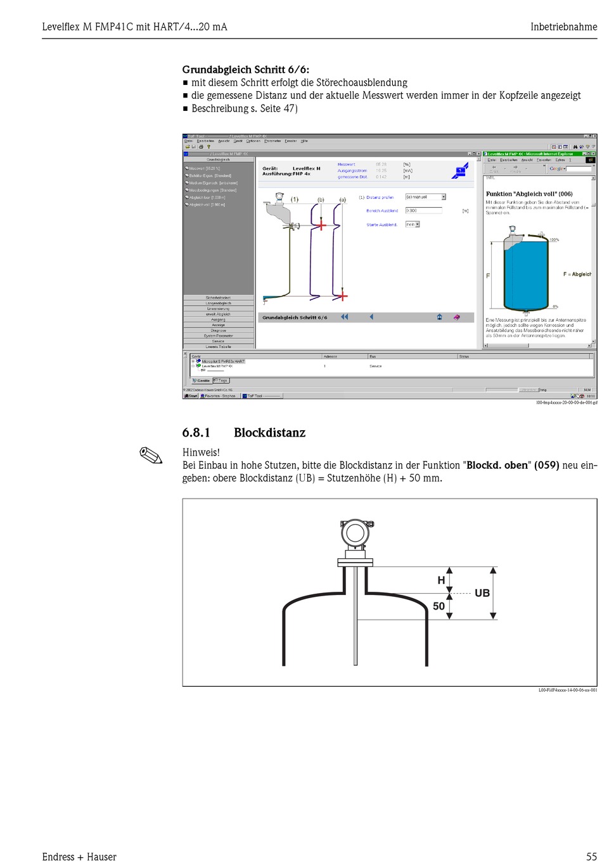The height and width of the screenshot is (868, 602).
Task: Click the yellow help toolbar icon
Action: pos(207,146)
